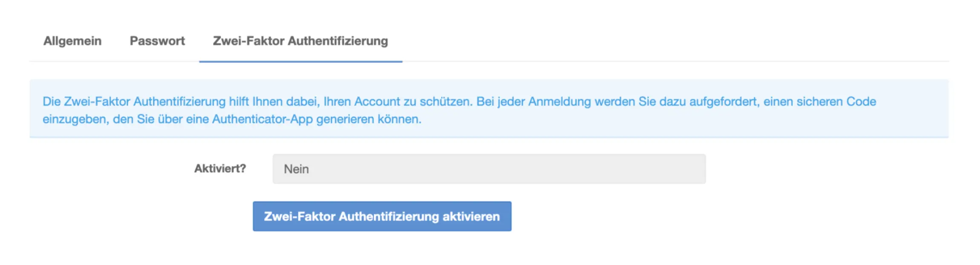
Task: Click the "Aktiviert?" field label
Action: point(220,168)
